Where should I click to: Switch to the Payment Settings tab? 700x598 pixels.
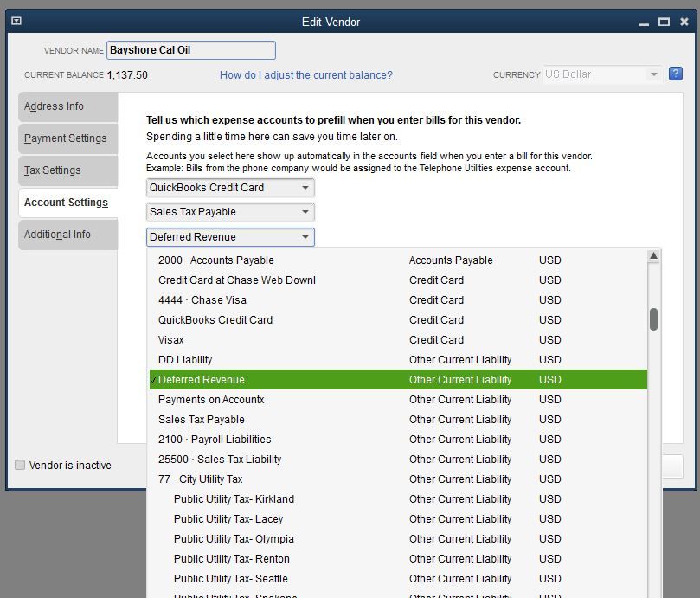point(67,138)
